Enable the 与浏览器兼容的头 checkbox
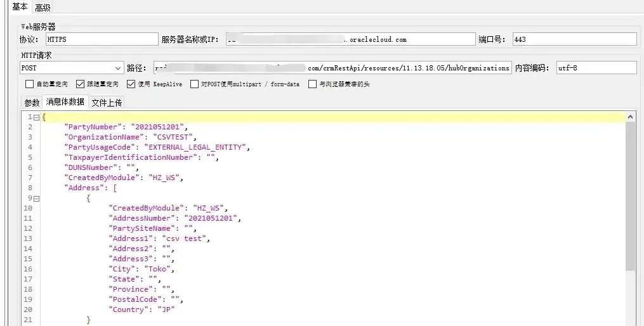The image size is (644, 326). 313,84
